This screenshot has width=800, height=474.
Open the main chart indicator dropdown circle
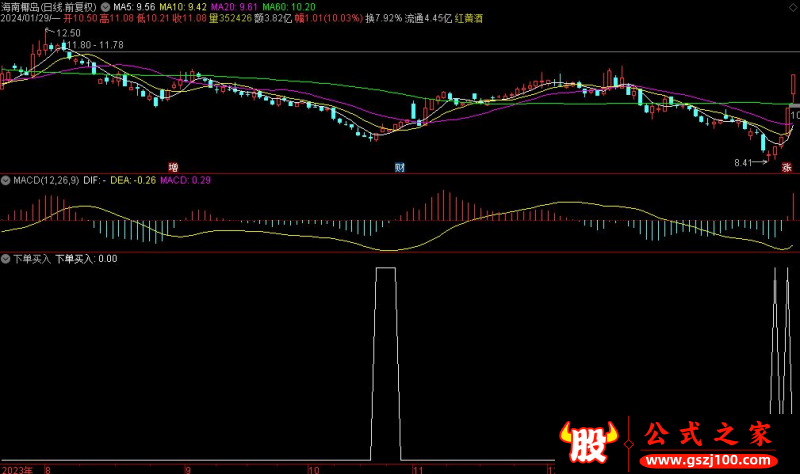click(x=105, y=7)
